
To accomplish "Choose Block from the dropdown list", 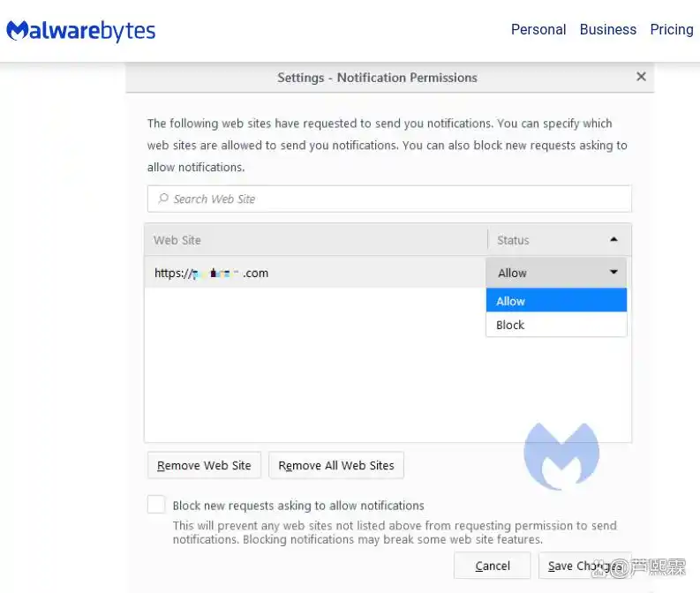I will coord(556,325).
